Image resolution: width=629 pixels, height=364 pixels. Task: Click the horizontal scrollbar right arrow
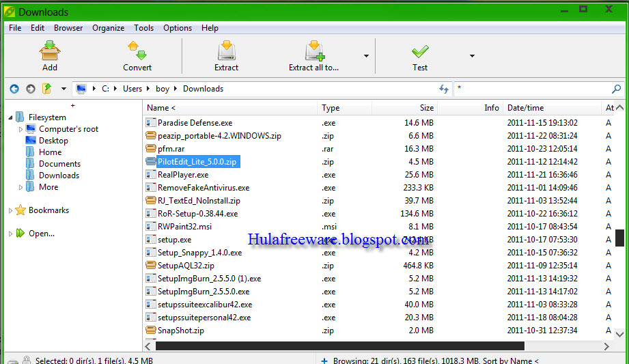pyautogui.click(x=606, y=346)
